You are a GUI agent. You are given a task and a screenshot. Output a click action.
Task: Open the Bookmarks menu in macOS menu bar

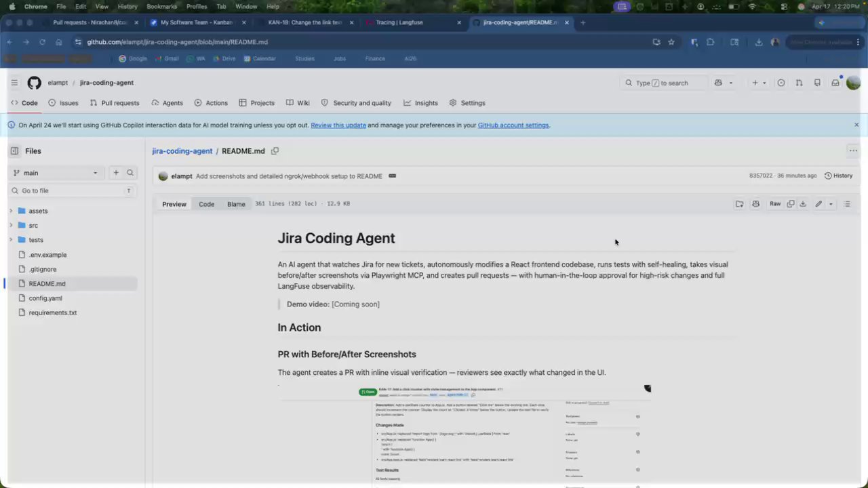161,6
